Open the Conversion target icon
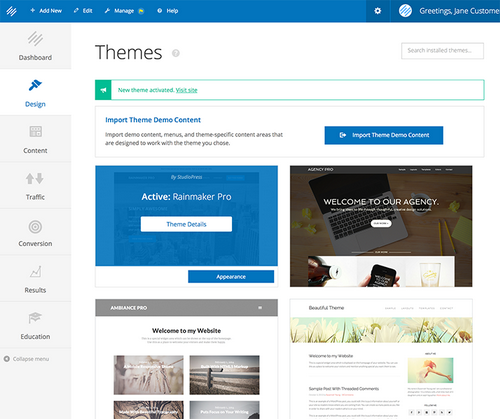This screenshot has width=500, height=419. click(35, 227)
